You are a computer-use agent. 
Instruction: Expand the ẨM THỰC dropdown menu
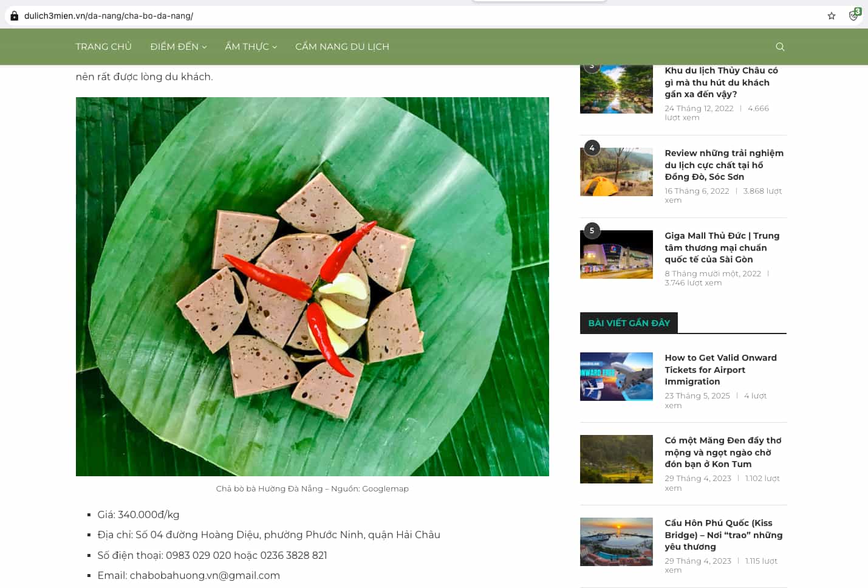[251, 47]
